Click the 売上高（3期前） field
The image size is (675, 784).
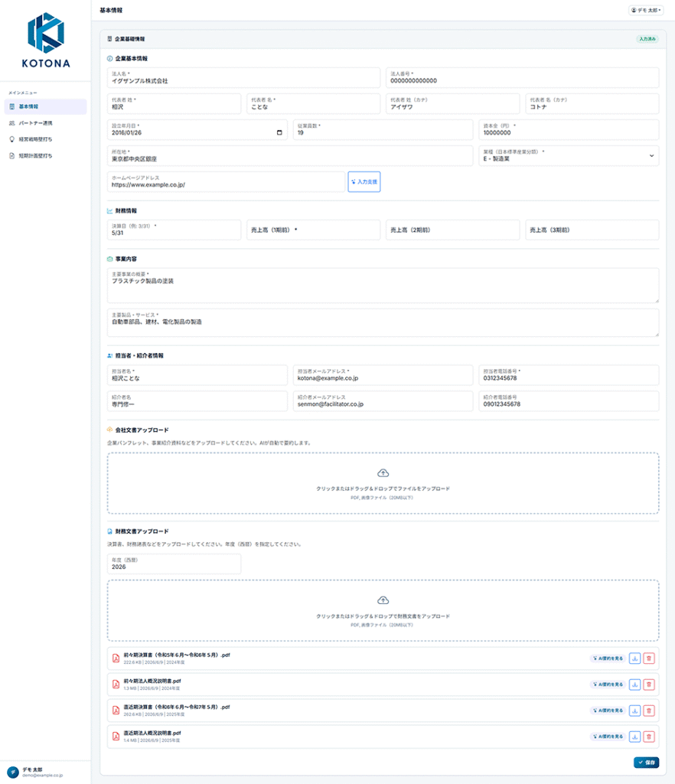[592, 230]
